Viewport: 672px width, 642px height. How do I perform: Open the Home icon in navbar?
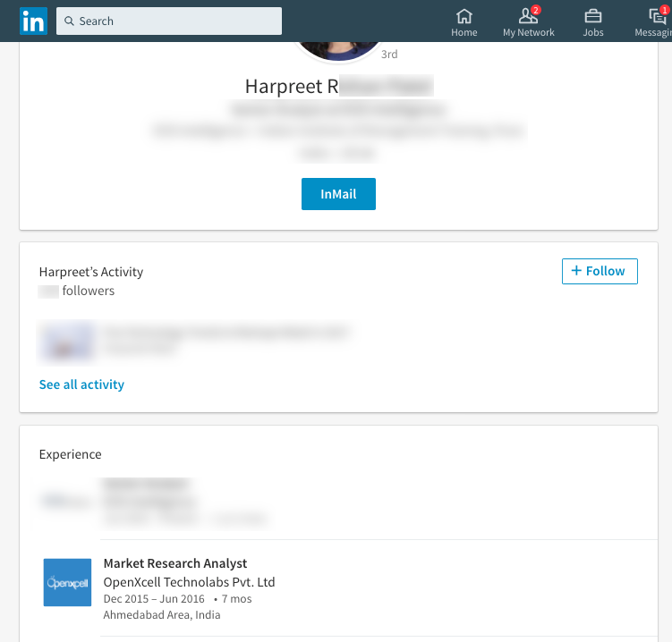click(x=464, y=17)
